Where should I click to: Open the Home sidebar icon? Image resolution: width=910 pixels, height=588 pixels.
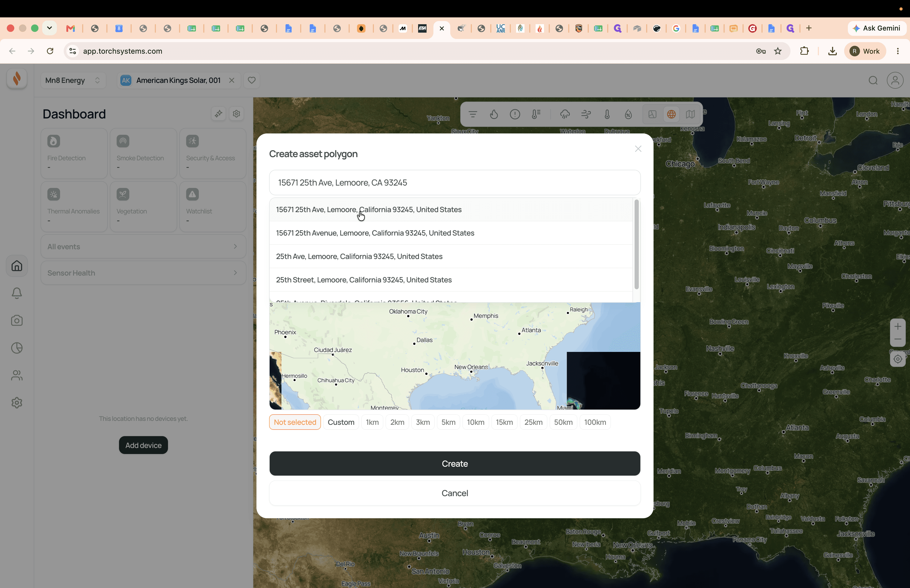pos(17,266)
